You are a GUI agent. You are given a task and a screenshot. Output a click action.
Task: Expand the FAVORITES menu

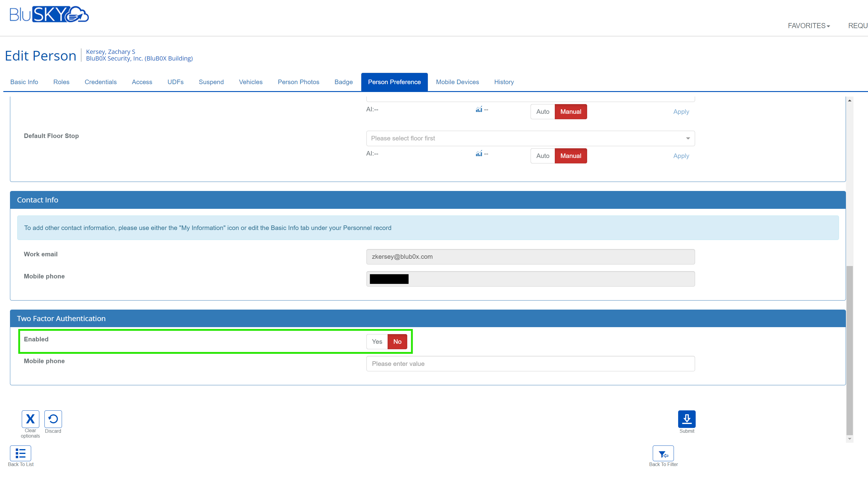pos(808,26)
